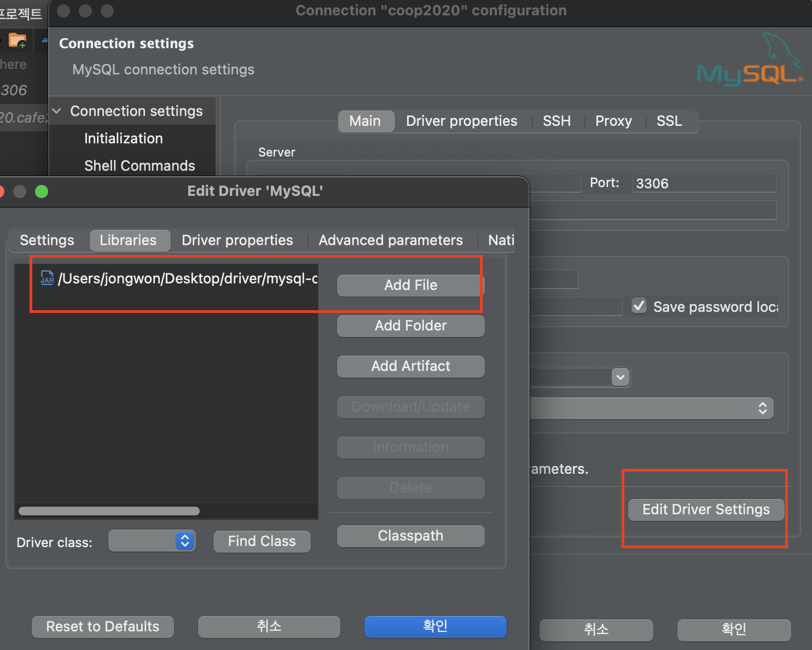Click the Add File button
This screenshot has height=650, width=812.
pos(411,285)
